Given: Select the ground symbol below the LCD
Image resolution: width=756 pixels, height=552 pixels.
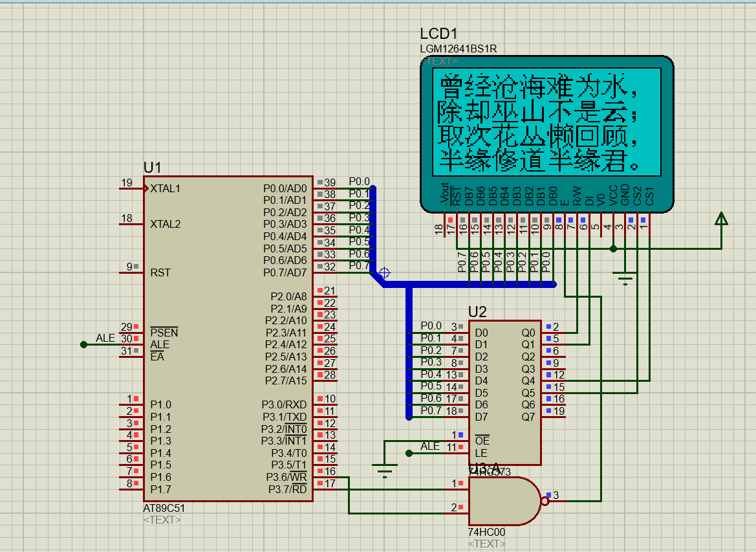Looking at the screenshot, I should point(625,278).
